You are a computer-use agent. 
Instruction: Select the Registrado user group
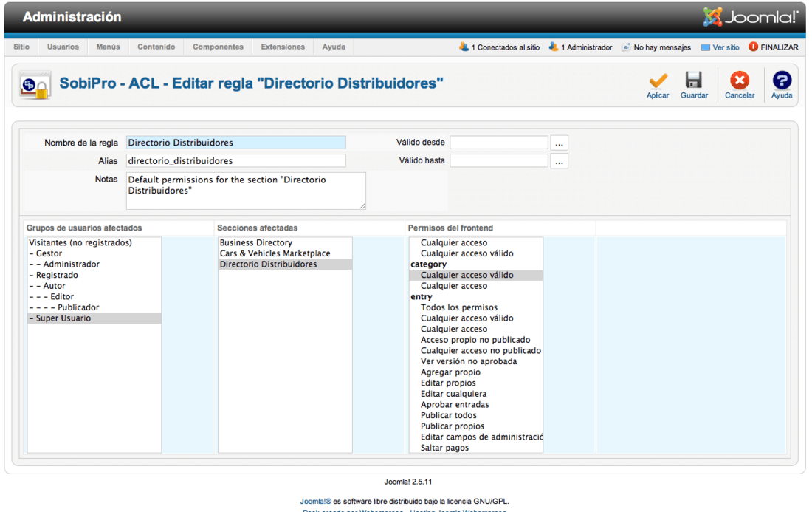coord(94,275)
